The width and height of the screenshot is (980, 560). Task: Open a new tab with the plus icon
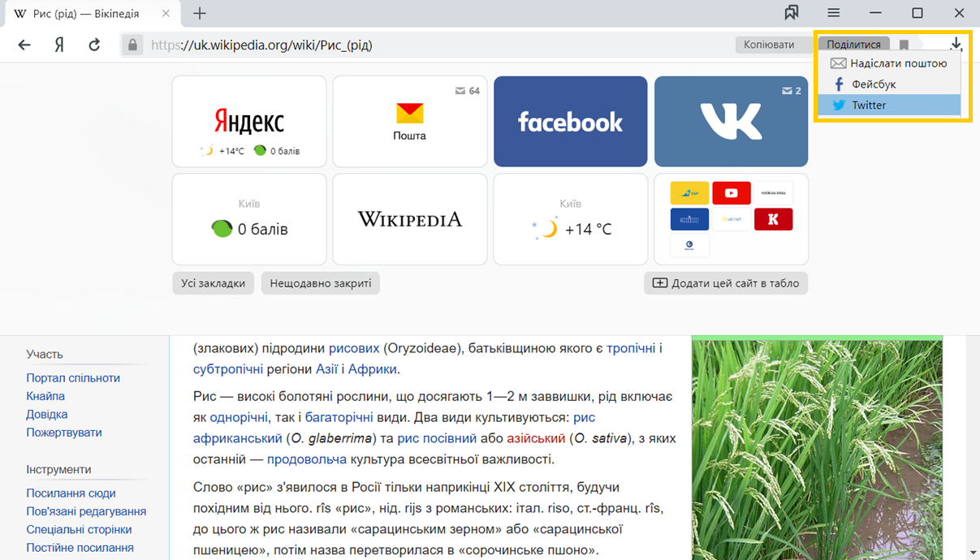tap(200, 13)
